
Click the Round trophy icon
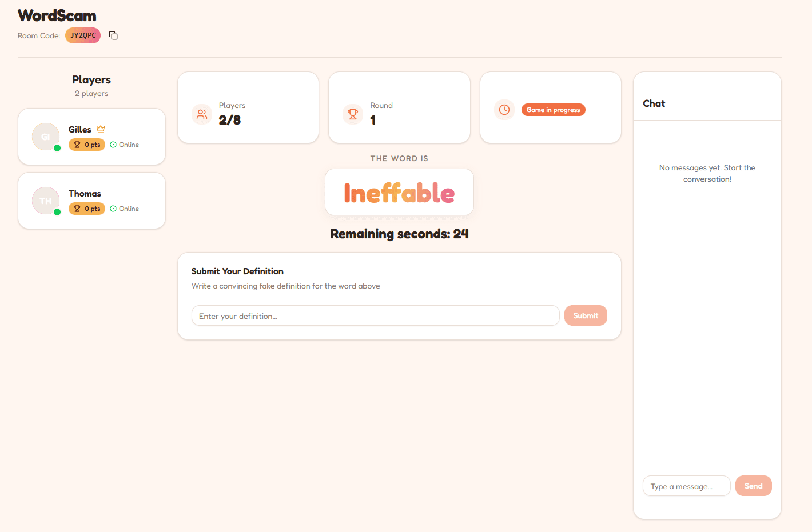pyautogui.click(x=353, y=114)
